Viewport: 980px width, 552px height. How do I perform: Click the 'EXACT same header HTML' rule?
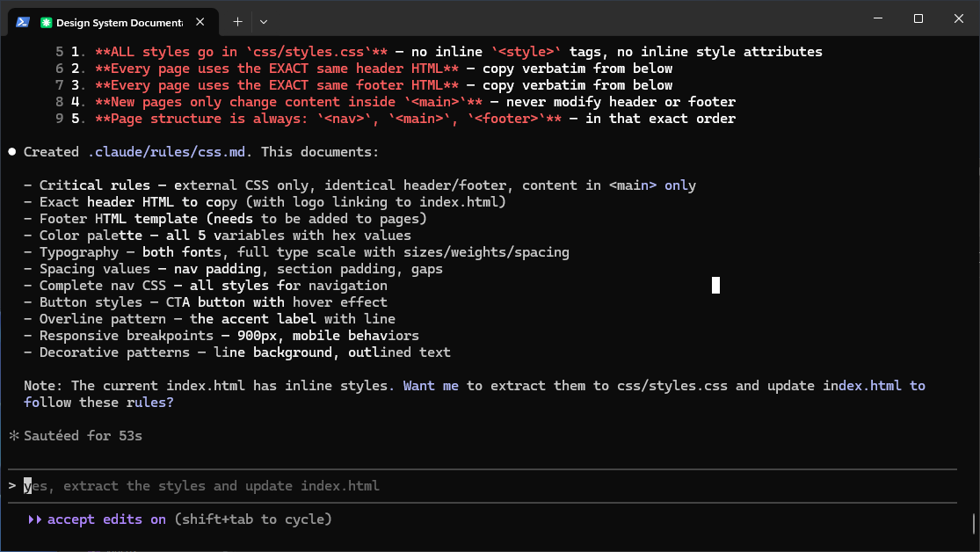[364, 69]
